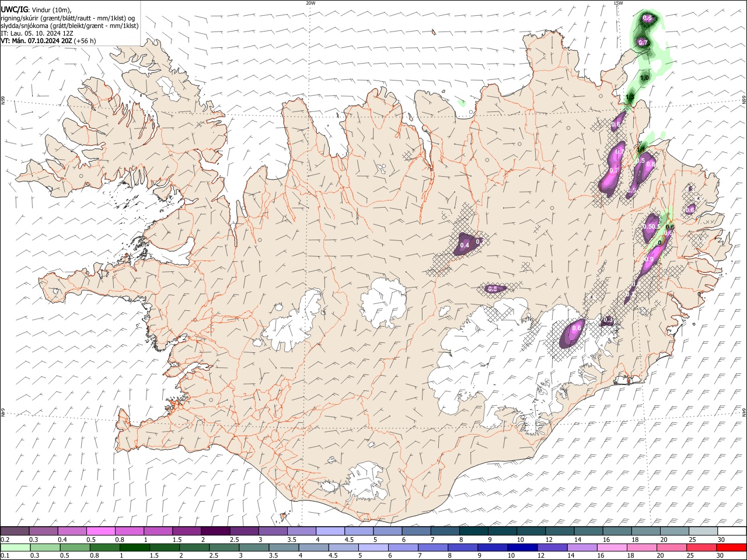Click the 'slydda/snjókoma' legend description line

pyautogui.click(x=69, y=26)
